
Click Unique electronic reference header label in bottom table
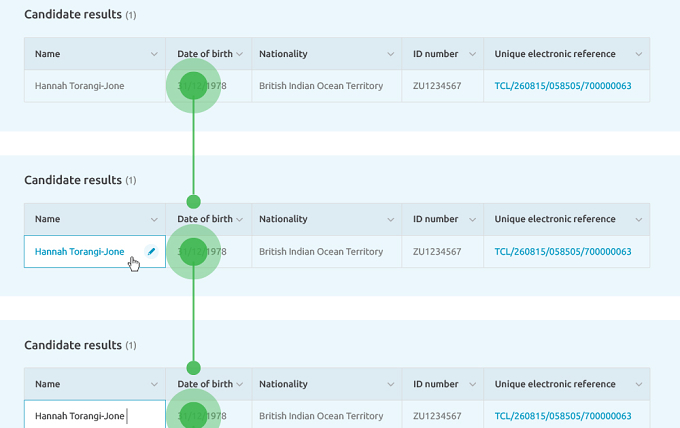click(x=555, y=384)
